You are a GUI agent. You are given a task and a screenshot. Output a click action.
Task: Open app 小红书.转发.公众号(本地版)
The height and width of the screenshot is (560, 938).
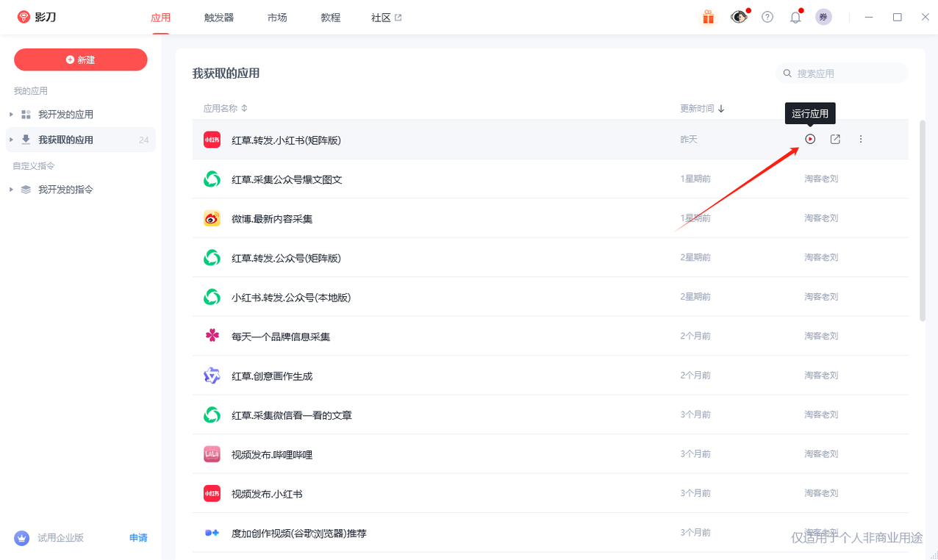[x=291, y=298]
